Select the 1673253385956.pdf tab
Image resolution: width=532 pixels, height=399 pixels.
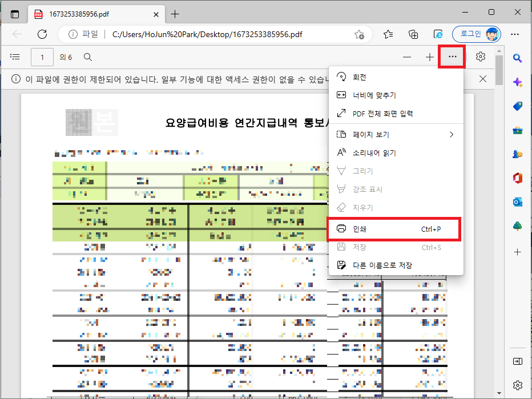96,14
